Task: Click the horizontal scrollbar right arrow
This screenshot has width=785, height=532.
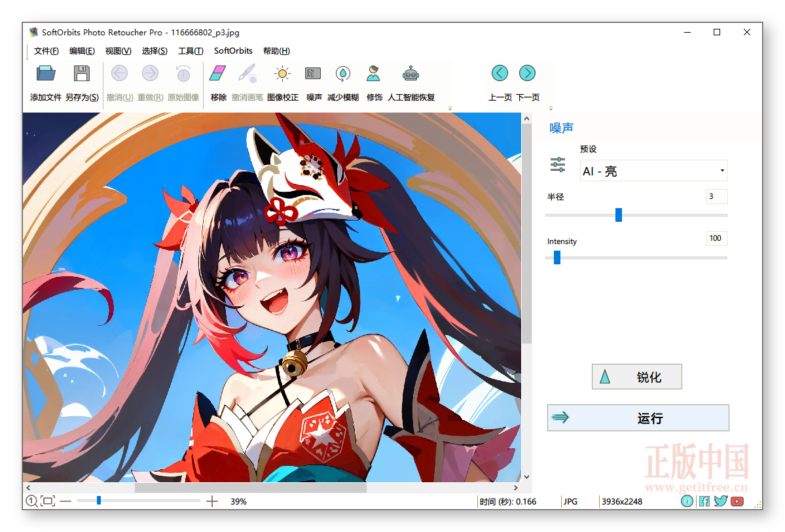Action: point(516,488)
